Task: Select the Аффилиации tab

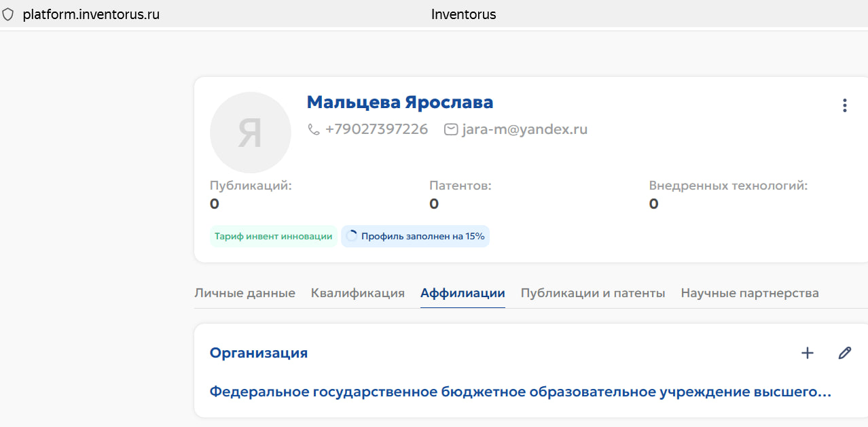Action: (x=463, y=293)
